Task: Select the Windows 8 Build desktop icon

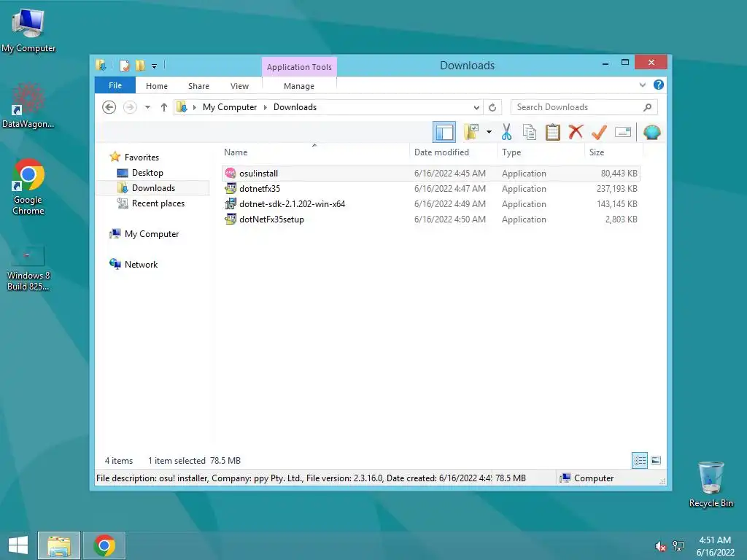Action: [28, 268]
